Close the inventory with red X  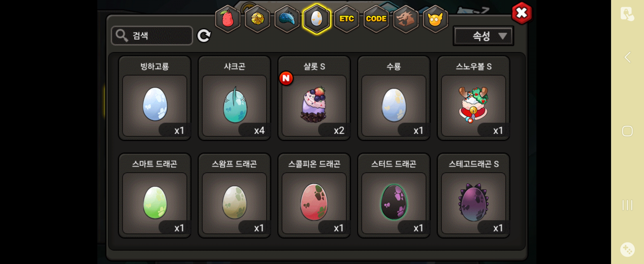point(522,13)
